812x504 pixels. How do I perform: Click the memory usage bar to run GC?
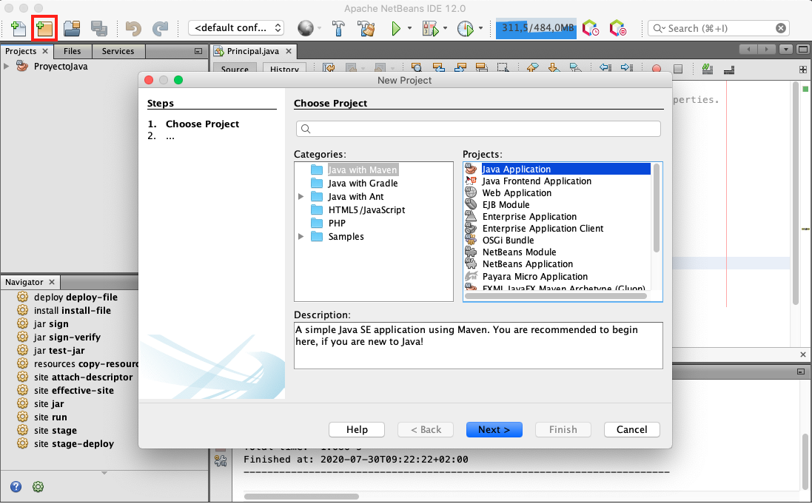(x=536, y=28)
